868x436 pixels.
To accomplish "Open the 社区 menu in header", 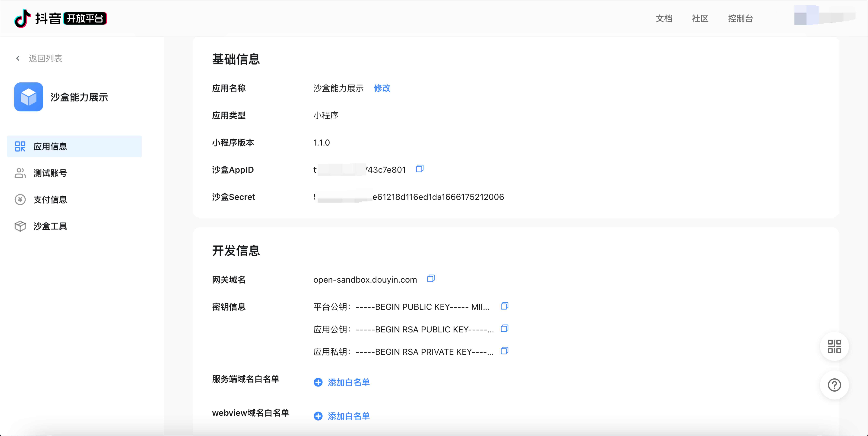I will (700, 19).
